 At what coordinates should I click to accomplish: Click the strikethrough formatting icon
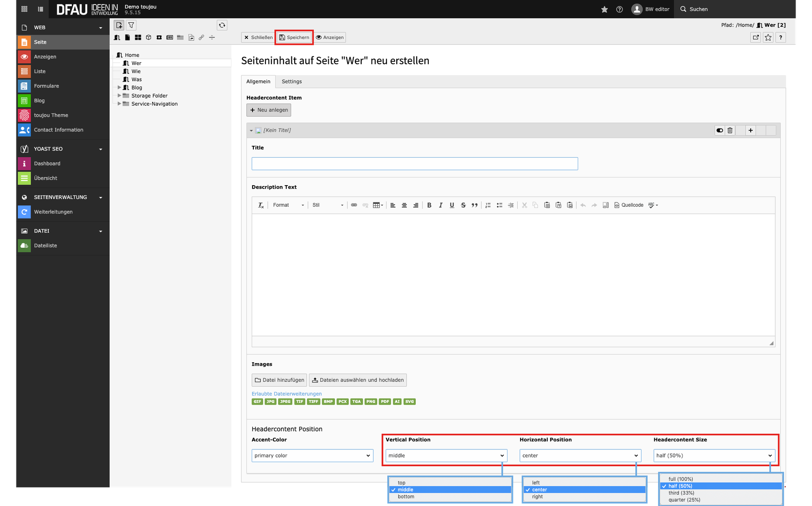coord(463,205)
